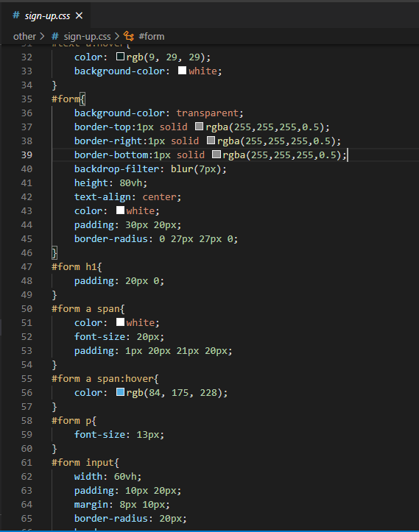Open white swatch on background-color line 33
This screenshot has height=532, width=419.
183,70
